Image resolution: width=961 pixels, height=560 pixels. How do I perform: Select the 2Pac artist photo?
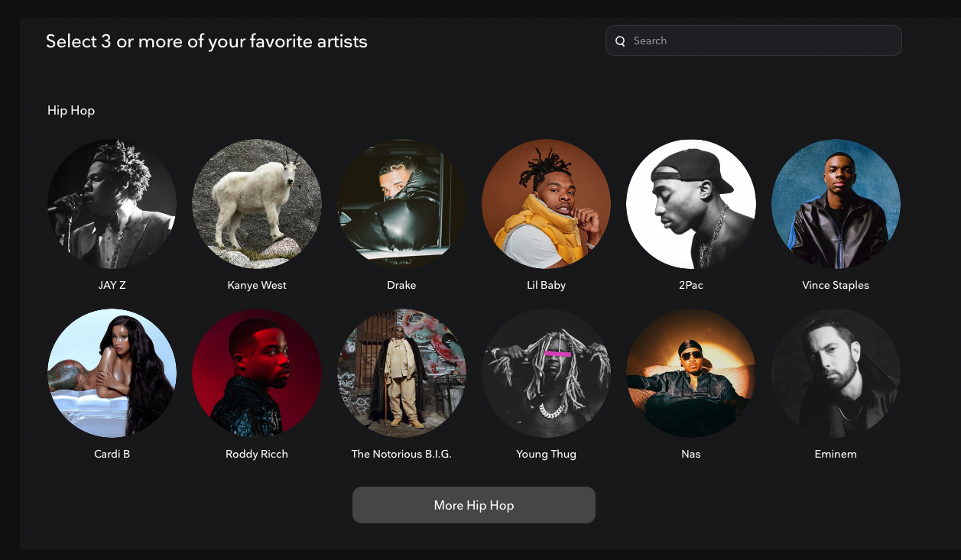point(691,204)
